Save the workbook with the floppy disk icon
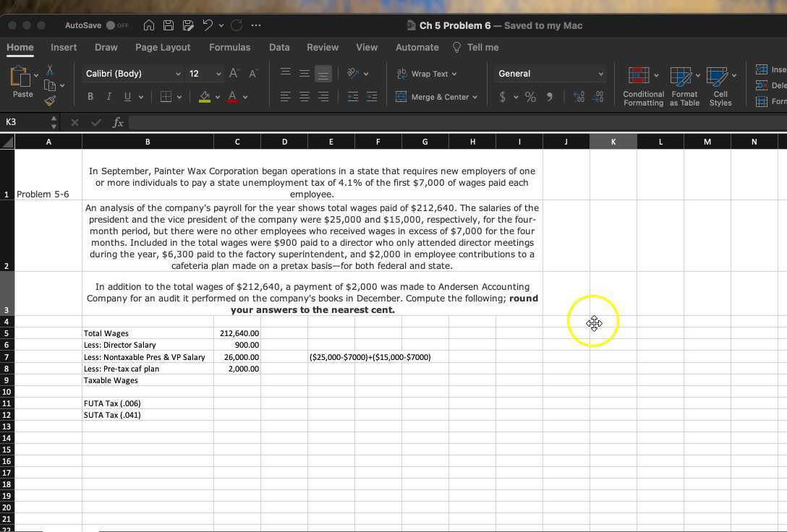The image size is (787, 532). (169, 25)
